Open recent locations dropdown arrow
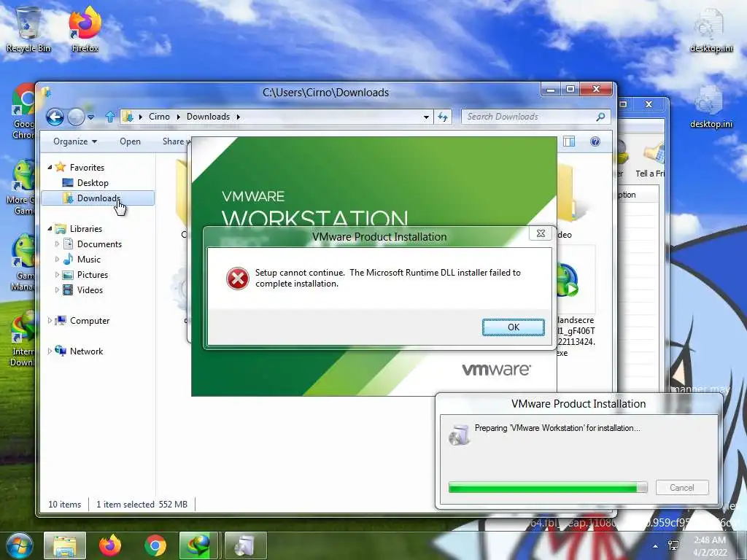This screenshot has height=560, width=747. pos(90,117)
